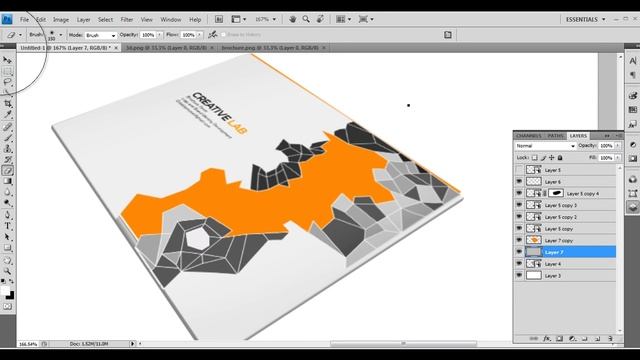Select the History Brush tool
Viewport: 640px width, 360px height.
pyautogui.click(x=7, y=160)
